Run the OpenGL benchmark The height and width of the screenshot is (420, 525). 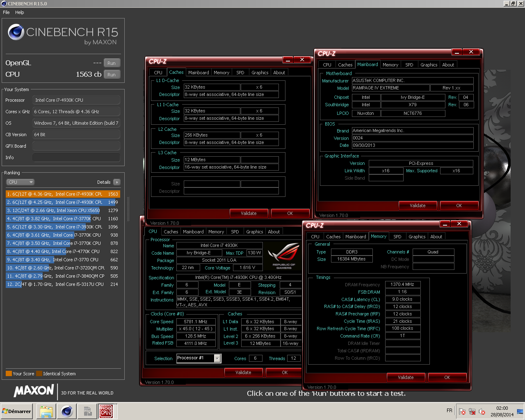pos(112,63)
